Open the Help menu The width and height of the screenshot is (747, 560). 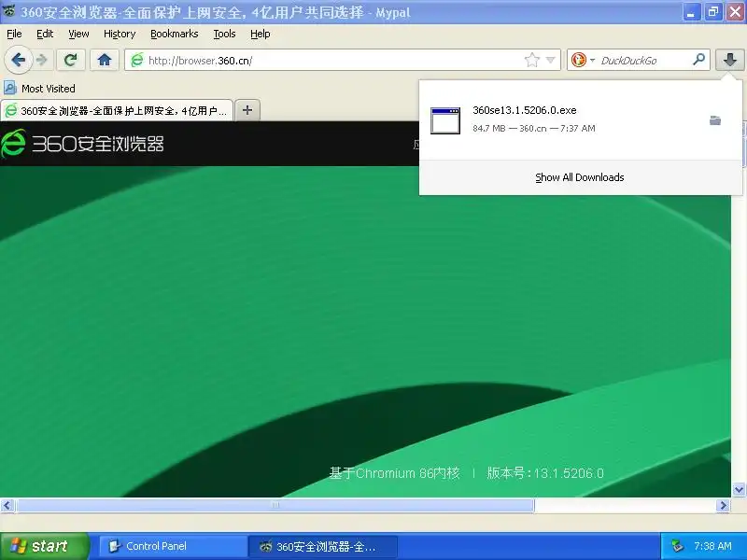pyautogui.click(x=261, y=34)
